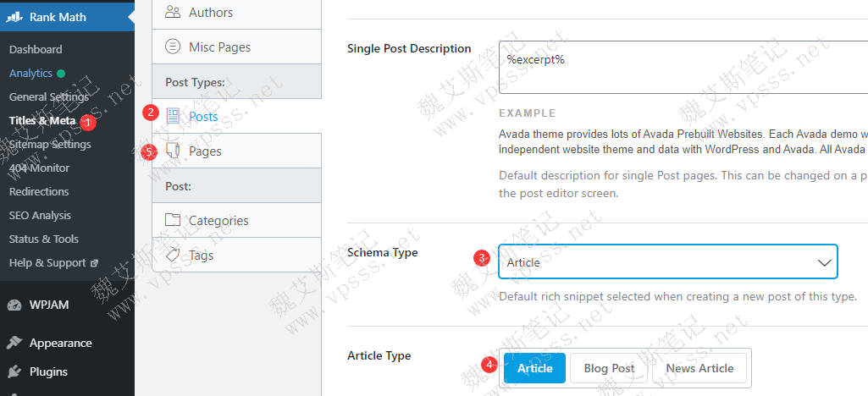Switch article type to News Article
Image resolution: width=868 pixels, height=396 pixels.
tap(699, 368)
